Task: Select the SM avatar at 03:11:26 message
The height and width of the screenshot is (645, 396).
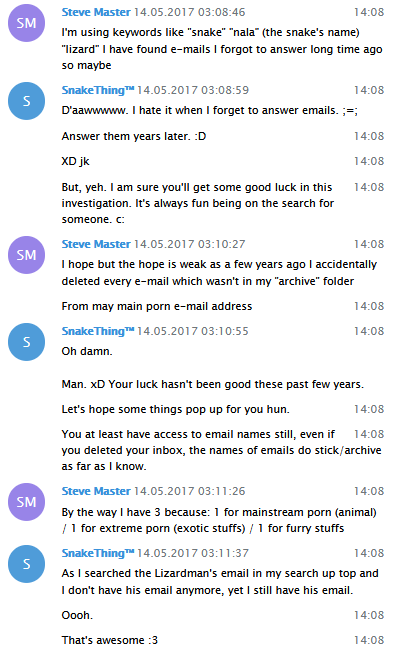Action: pos(26,502)
